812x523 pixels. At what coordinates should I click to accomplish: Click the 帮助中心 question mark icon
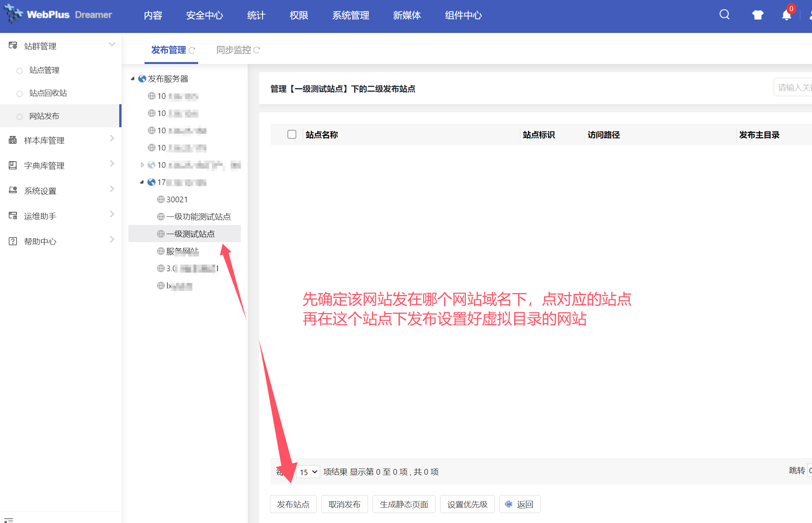click(13, 241)
